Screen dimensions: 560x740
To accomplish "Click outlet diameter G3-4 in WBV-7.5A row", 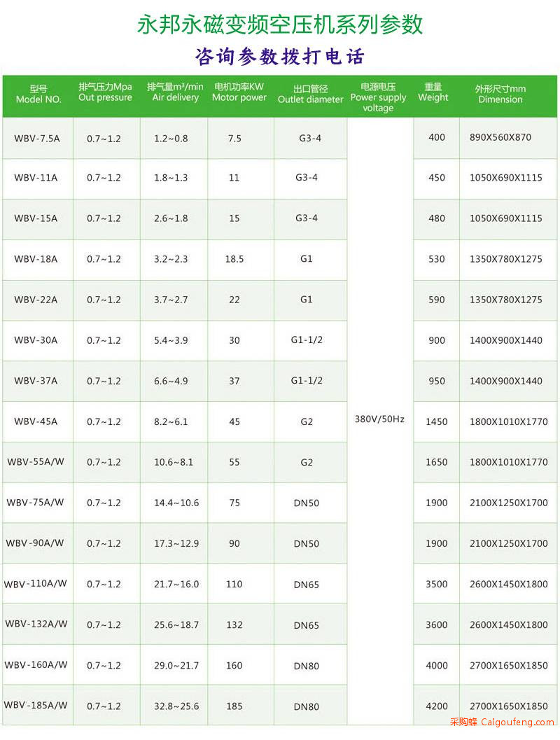I will (x=310, y=139).
